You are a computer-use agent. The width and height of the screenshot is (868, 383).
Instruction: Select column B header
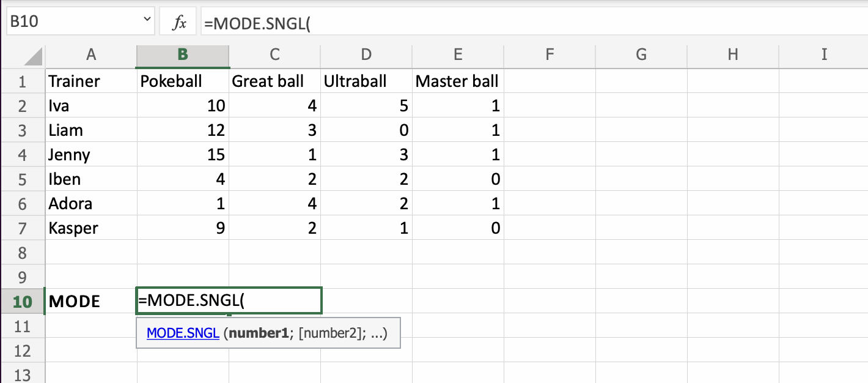coord(183,54)
